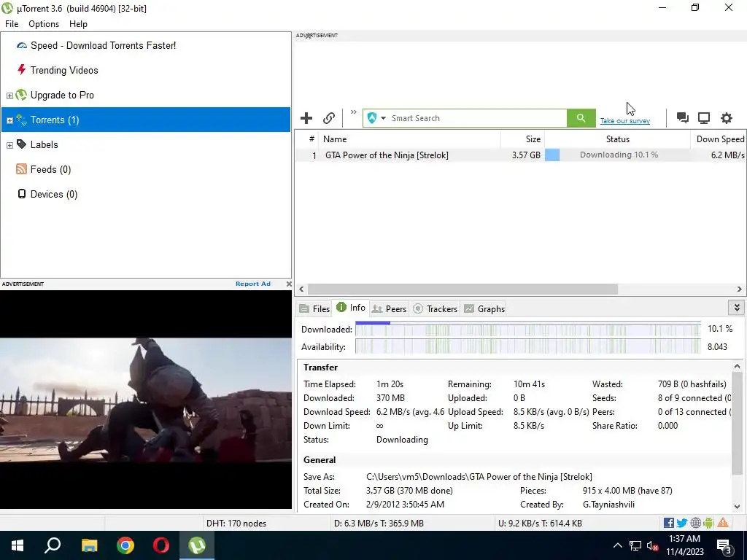Open the Take our survey link
This screenshot has width=747, height=560.
coord(624,120)
